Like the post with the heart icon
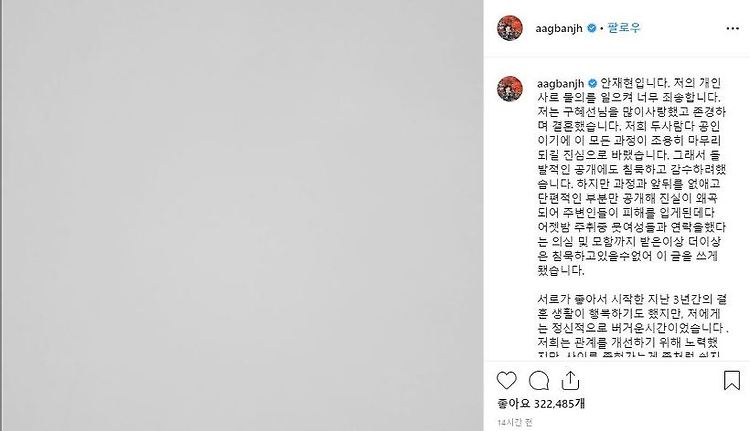Screen dimensions: 750x431 (x=507, y=381)
